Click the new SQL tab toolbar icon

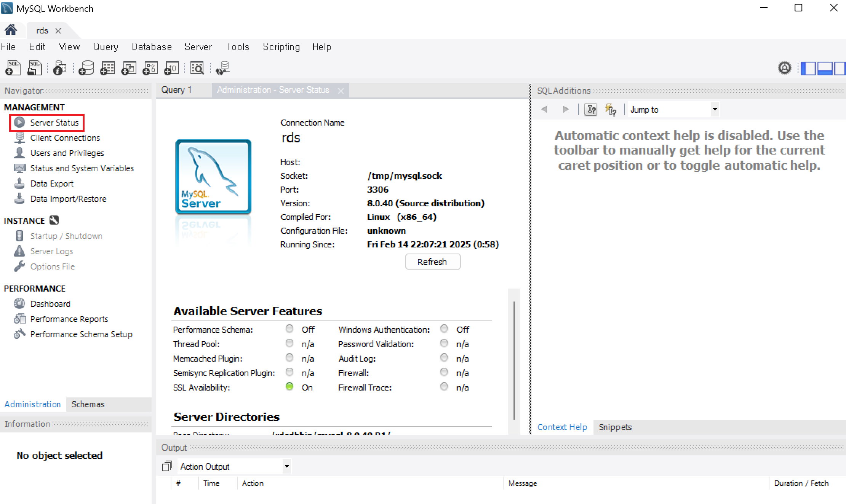click(13, 68)
